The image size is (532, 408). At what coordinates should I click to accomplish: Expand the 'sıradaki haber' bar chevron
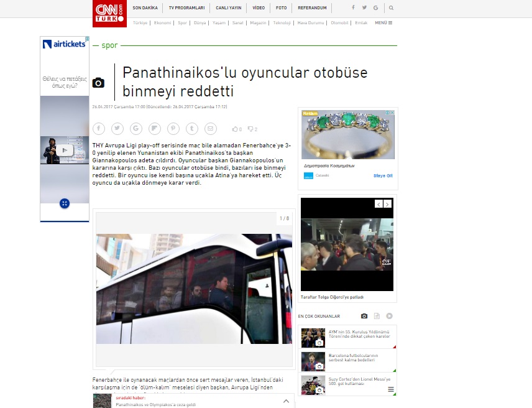point(286,401)
